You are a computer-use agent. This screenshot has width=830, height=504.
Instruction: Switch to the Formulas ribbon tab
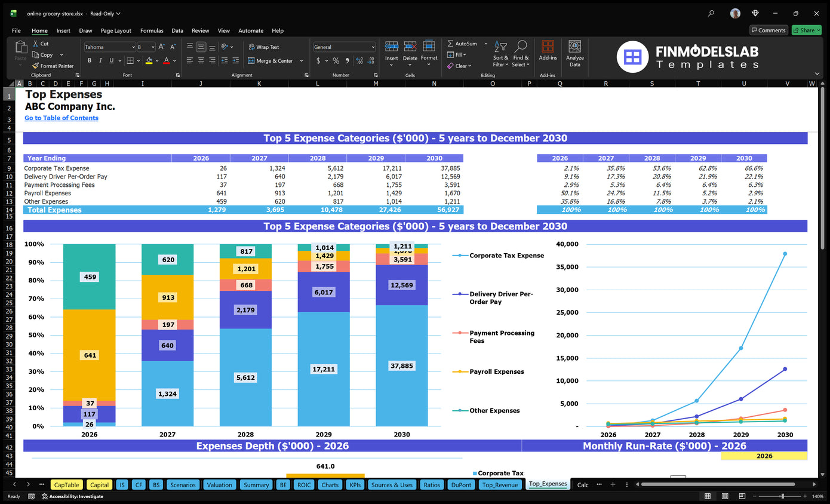[x=152, y=30]
